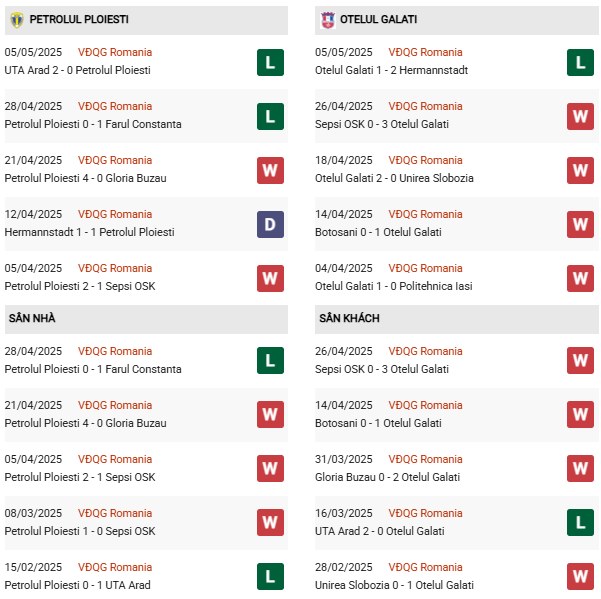
Task: Click the D badge for Hermannstadt 1-1 Petrolul
Action: click(270, 225)
